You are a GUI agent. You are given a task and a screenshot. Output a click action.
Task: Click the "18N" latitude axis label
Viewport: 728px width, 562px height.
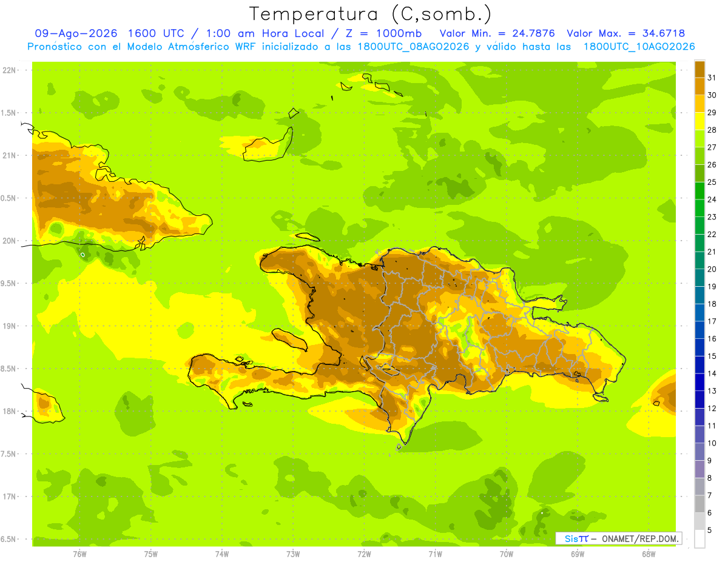(x=9, y=412)
